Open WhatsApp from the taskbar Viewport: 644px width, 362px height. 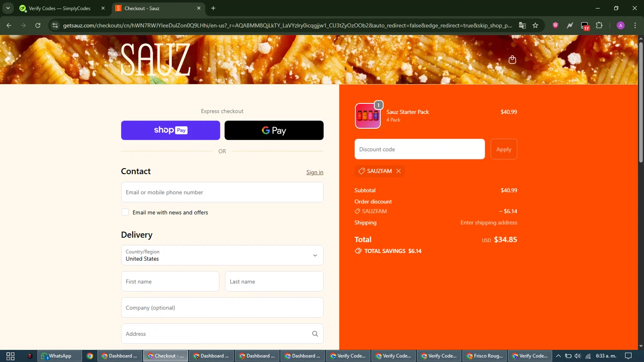pyautogui.click(x=60, y=356)
